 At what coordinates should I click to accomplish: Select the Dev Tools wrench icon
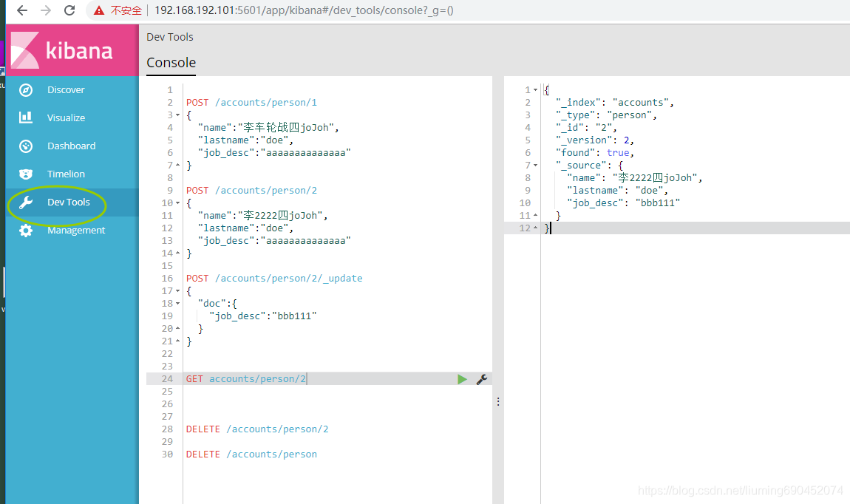pyautogui.click(x=25, y=202)
